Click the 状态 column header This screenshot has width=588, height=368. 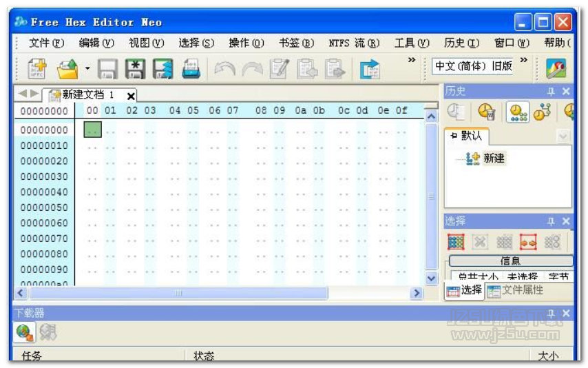coord(357,356)
